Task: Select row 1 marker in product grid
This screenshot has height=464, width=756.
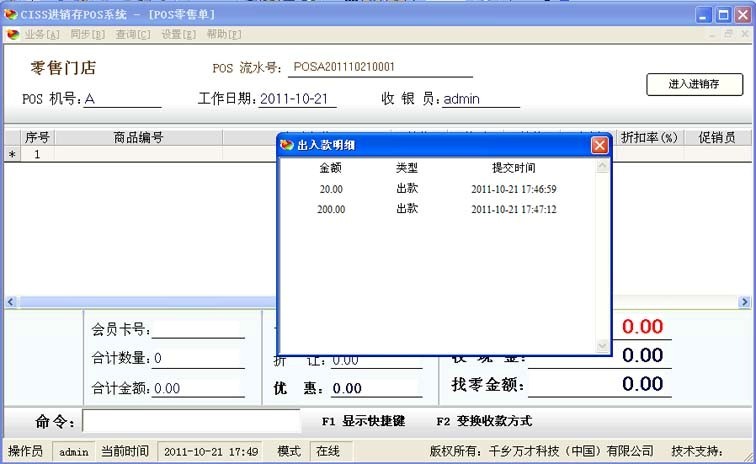Action: tap(12, 154)
